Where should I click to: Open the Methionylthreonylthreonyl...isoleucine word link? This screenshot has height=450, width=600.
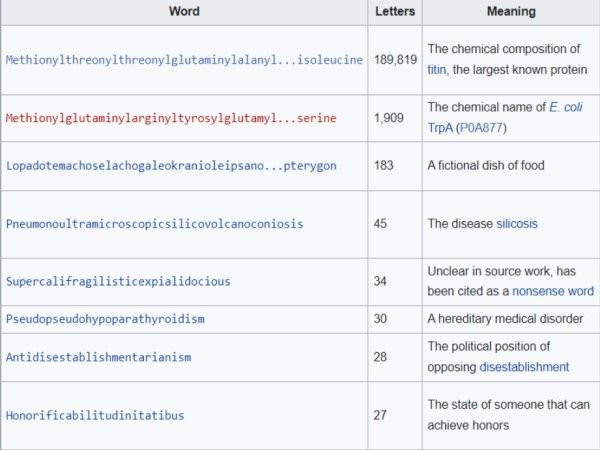[x=184, y=60]
